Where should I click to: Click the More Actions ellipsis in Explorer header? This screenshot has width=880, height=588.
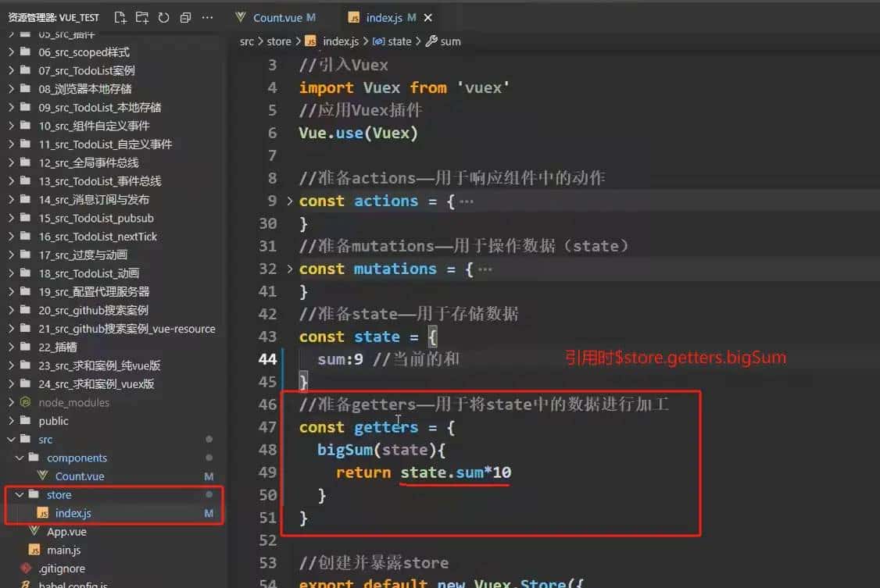pos(206,16)
